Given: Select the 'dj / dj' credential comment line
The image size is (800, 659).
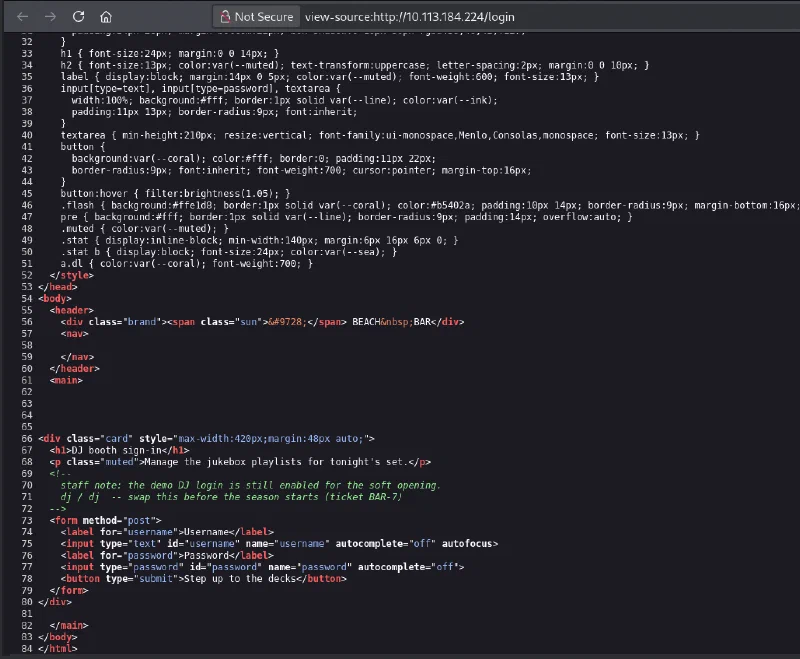Looking at the screenshot, I should pyautogui.click(x=231, y=497).
